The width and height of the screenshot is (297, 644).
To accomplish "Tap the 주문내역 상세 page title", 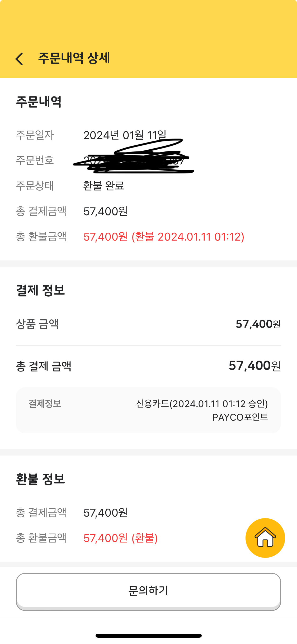I will (74, 58).
